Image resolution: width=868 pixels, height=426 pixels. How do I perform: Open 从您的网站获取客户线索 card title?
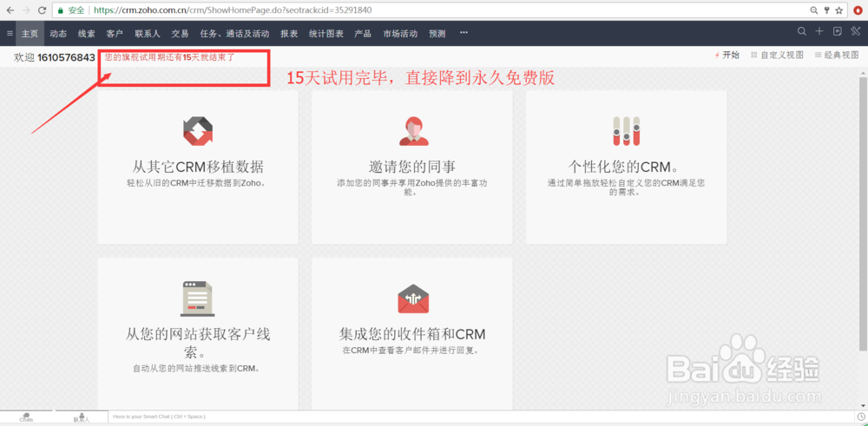pos(198,343)
